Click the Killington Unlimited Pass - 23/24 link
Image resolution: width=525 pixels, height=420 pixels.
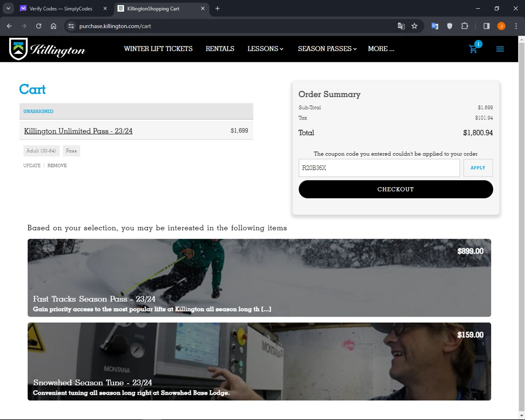pos(78,131)
